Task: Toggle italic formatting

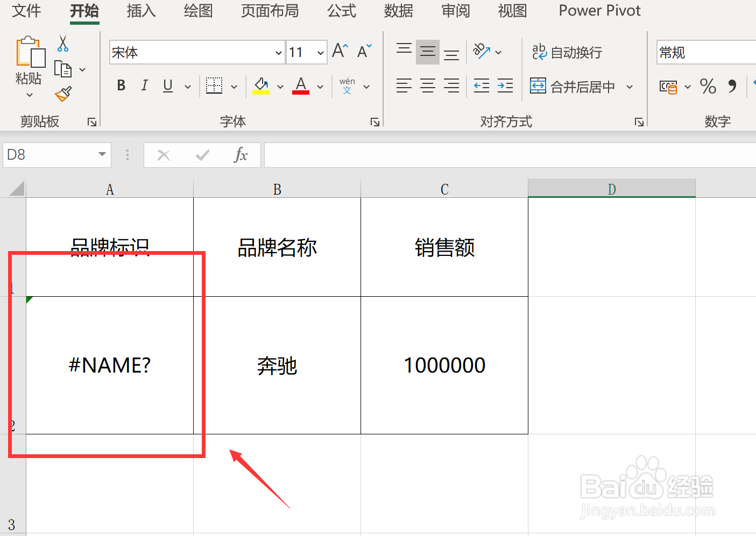Action: [144, 85]
